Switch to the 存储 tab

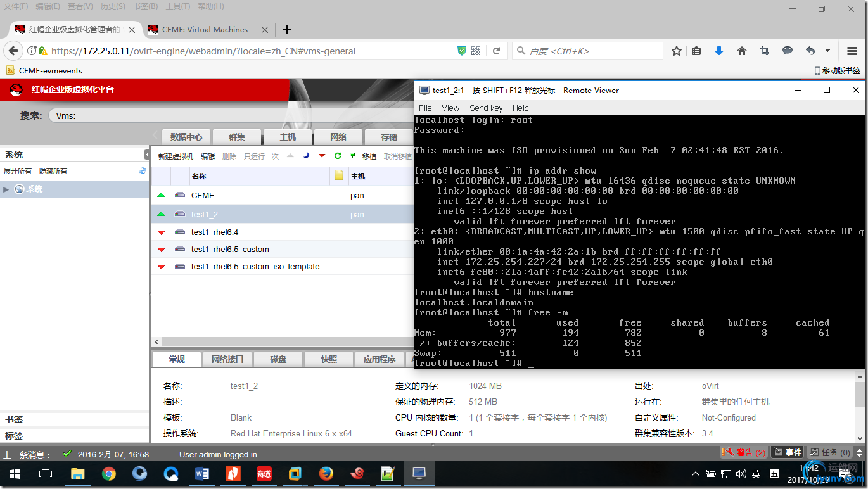point(389,137)
